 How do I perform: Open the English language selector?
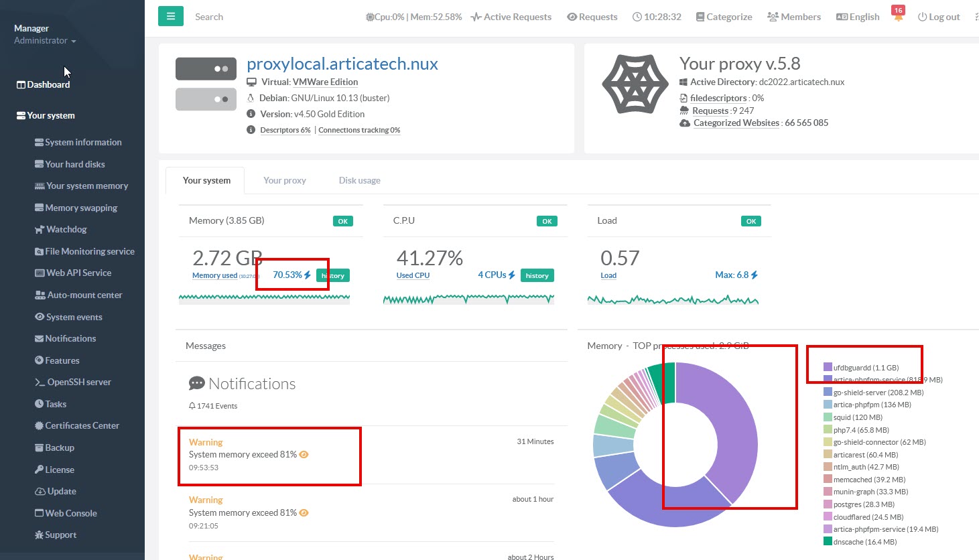coord(858,17)
